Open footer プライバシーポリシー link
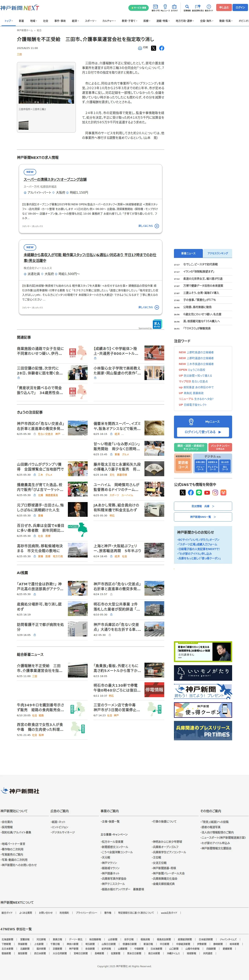 pos(86,913)
